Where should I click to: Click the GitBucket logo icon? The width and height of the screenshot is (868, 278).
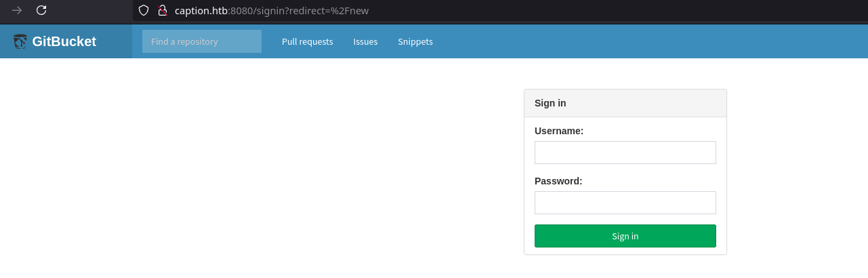pyautogui.click(x=20, y=41)
